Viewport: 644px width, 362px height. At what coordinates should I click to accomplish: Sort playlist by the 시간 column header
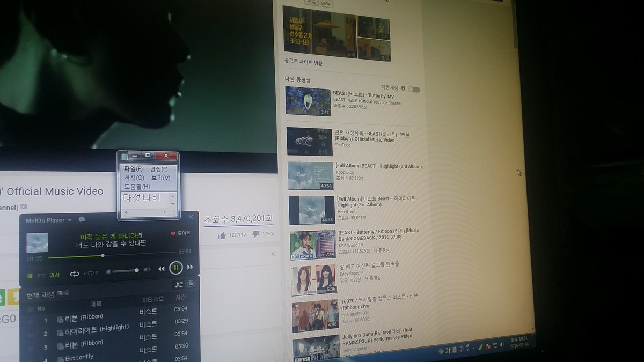click(x=180, y=298)
